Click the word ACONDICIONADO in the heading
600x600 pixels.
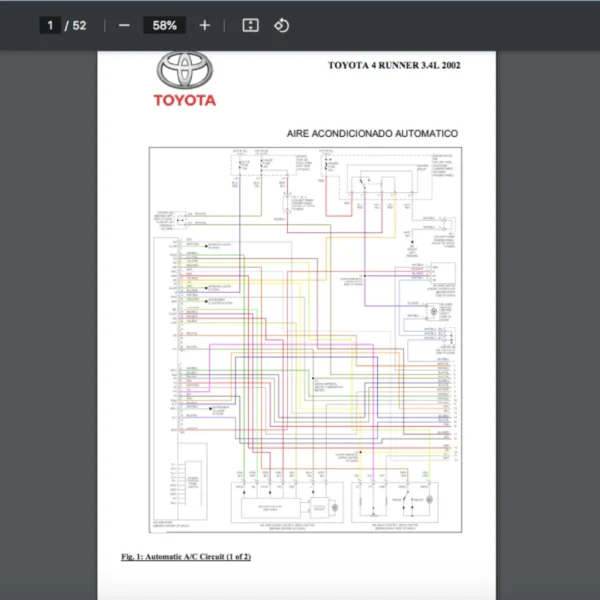pyautogui.click(x=350, y=133)
